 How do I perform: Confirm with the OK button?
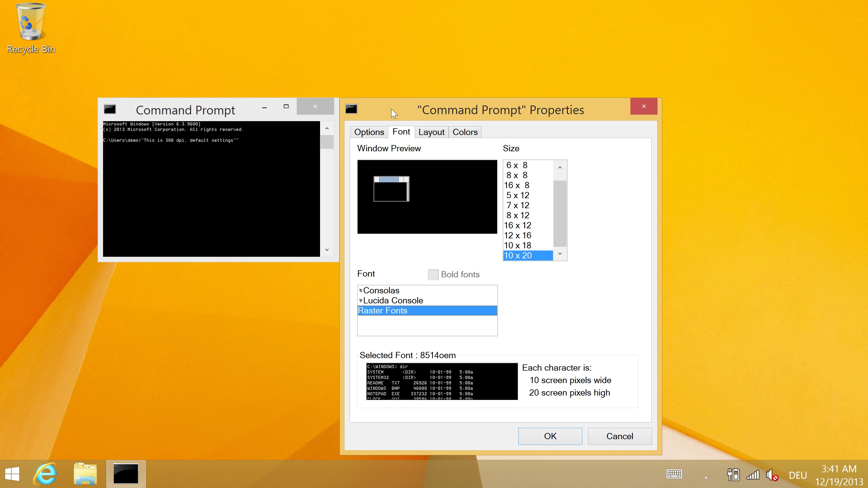coord(550,436)
